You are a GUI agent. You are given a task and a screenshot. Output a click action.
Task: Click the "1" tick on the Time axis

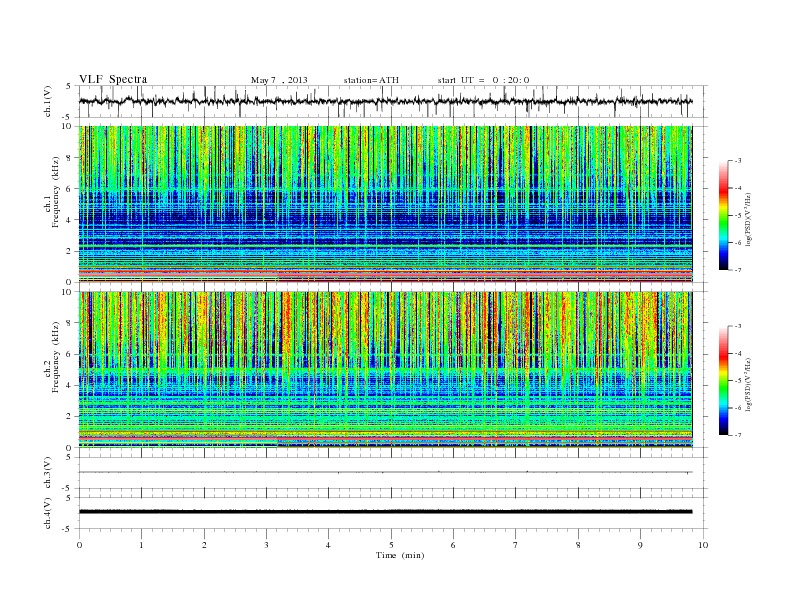click(141, 545)
